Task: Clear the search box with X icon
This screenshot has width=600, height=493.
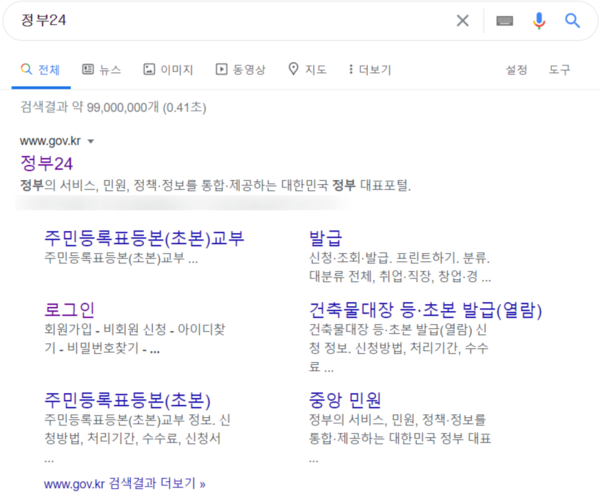Action: pyautogui.click(x=463, y=20)
